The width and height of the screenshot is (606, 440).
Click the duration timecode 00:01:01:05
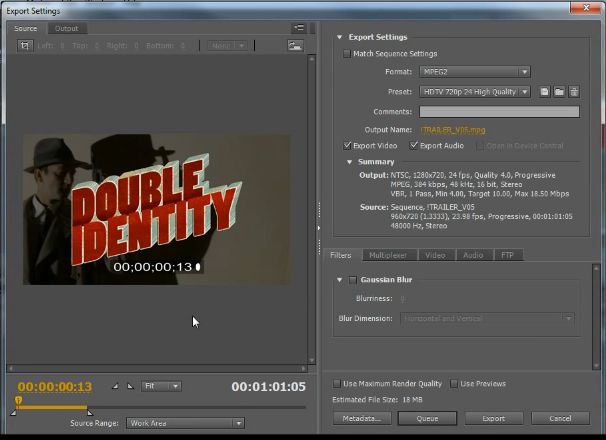pyautogui.click(x=269, y=387)
